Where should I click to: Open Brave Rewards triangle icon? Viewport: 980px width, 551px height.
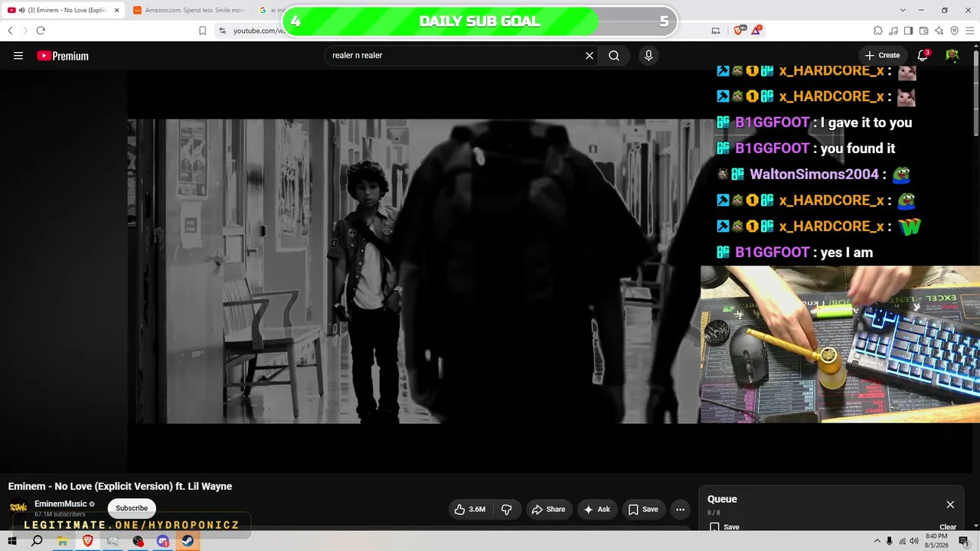pos(756,31)
